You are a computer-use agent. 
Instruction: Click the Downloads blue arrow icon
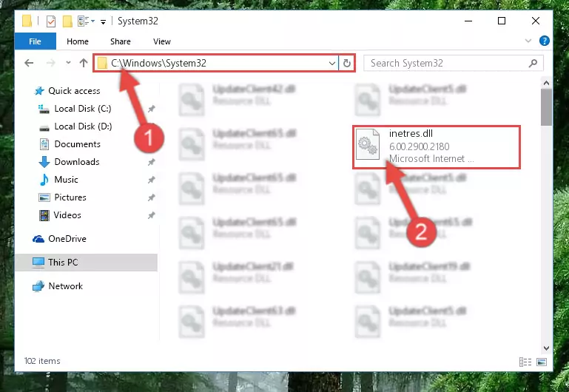pyautogui.click(x=44, y=162)
